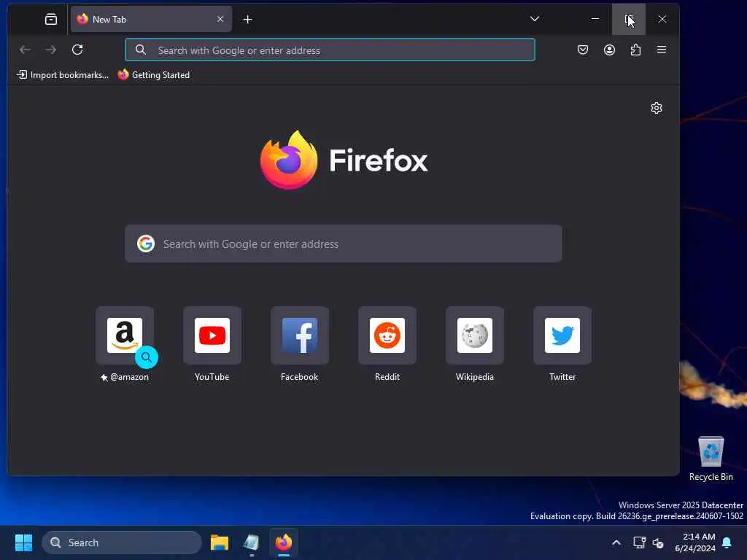
Task: Click the address bar magnifier icon
Action: [x=141, y=50]
